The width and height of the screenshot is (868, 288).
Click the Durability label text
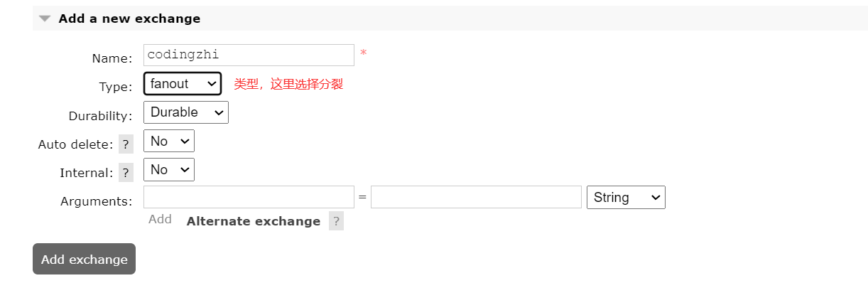click(x=100, y=116)
